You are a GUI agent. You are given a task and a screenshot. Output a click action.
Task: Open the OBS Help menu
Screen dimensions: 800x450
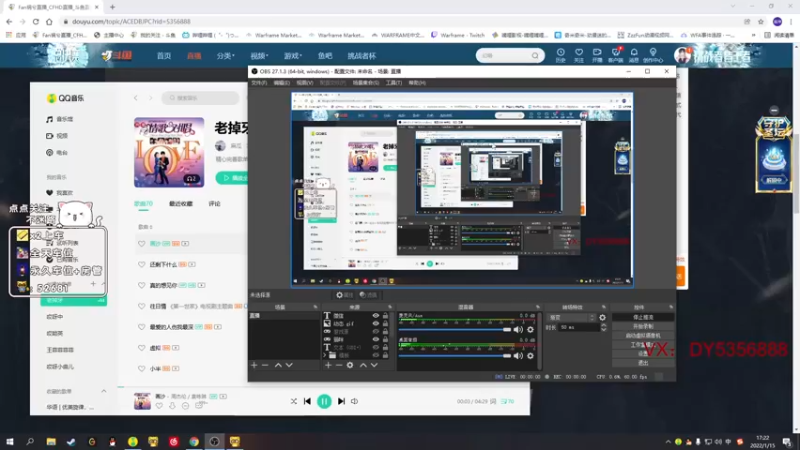tap(417, 83)
